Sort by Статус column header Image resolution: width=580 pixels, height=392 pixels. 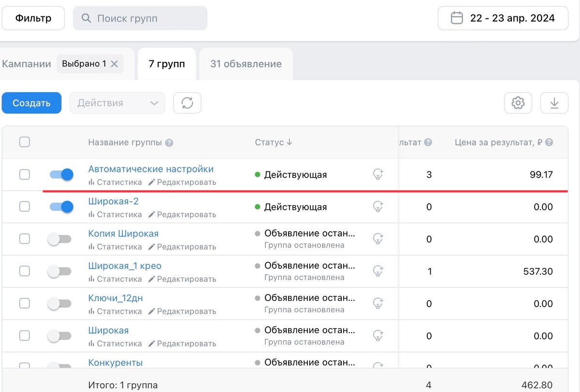274,142
